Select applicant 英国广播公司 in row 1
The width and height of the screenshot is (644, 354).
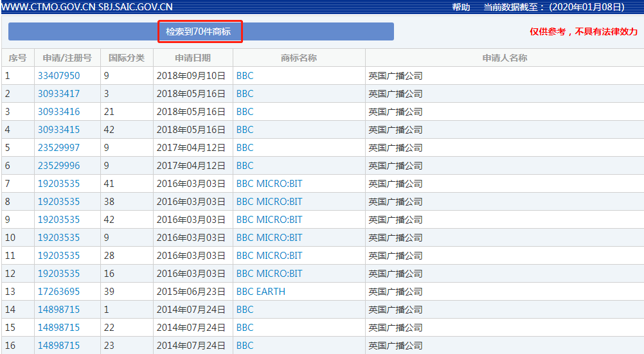coord(395,76)
